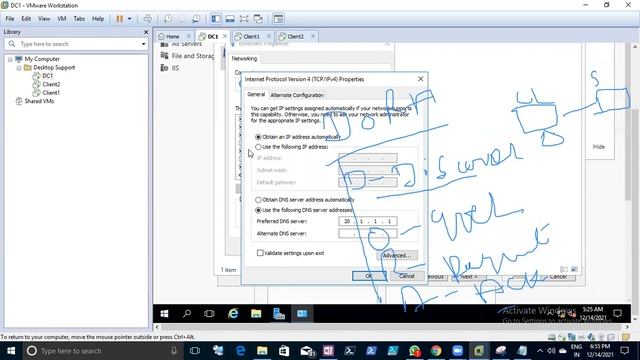Open the VM menu

point(62,19)
